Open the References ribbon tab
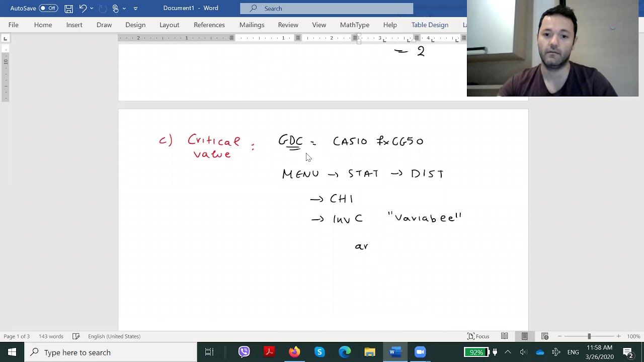Viewport: 644px width, 362px height. (x=209, y=25)
